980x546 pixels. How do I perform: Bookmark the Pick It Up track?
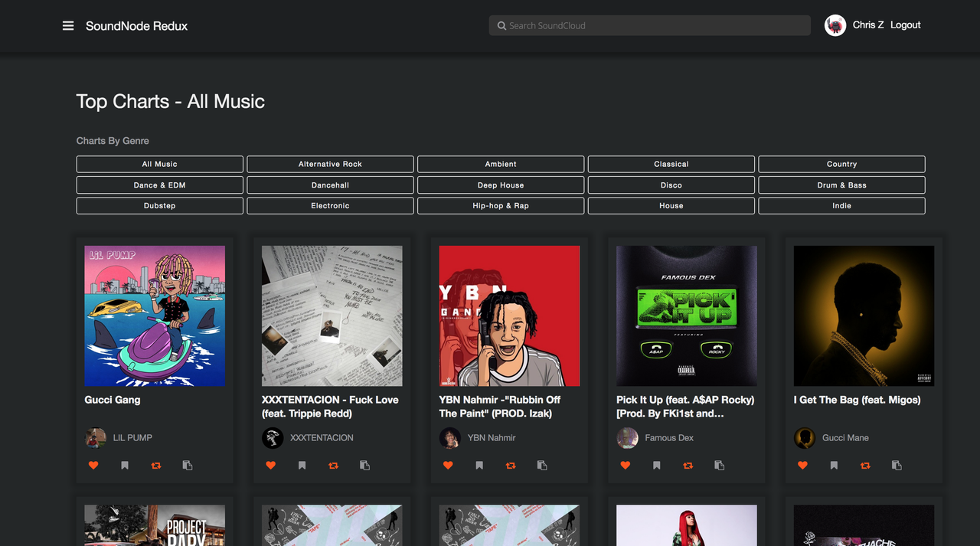656,465
